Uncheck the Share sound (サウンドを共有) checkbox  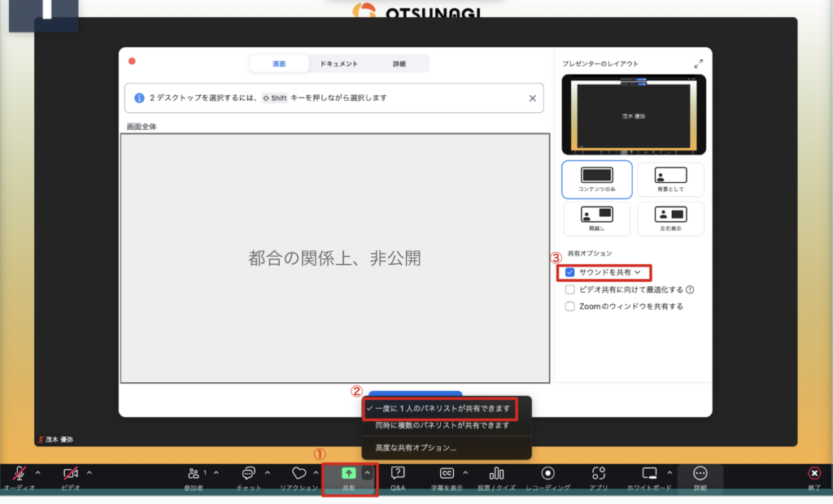pos(570,272)
